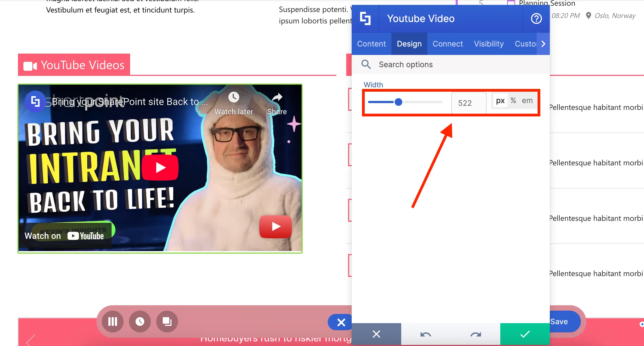Switch width unit to percent

pos(513,101)
